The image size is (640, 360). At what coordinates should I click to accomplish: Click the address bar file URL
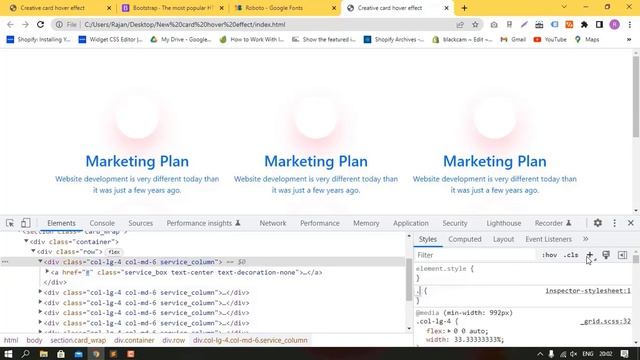point(184,24)
